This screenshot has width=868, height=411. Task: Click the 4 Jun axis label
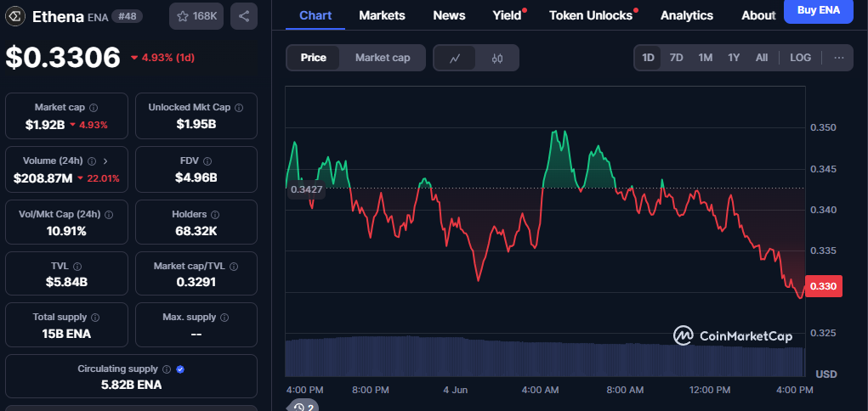[x=455, y=390]
